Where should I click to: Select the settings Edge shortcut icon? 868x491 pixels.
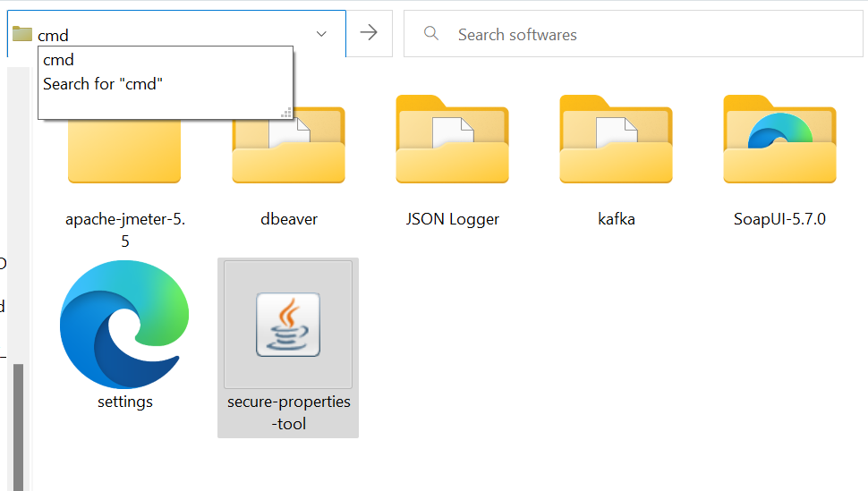(124, 325)
